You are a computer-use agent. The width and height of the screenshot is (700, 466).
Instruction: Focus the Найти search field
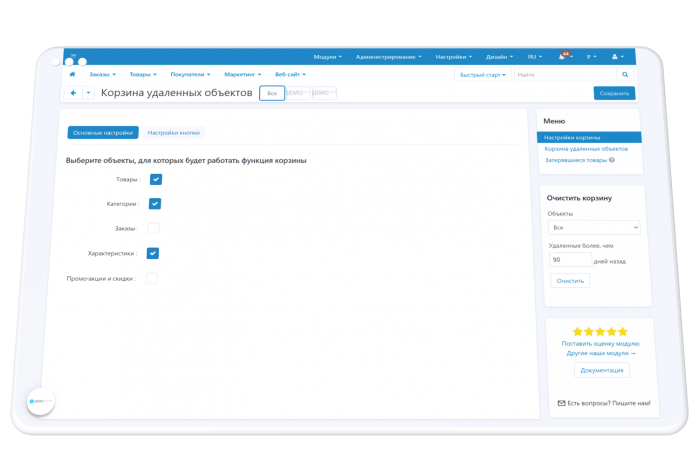coord(566,75)
